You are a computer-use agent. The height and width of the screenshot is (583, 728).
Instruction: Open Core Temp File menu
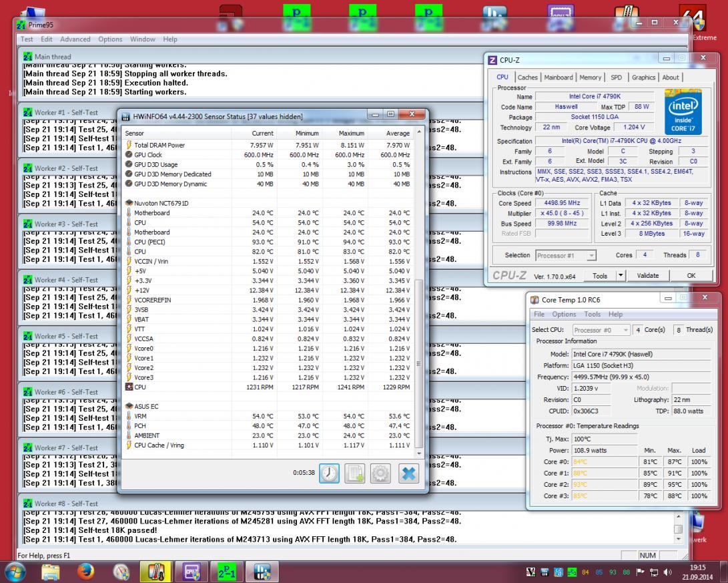point(539,314)
